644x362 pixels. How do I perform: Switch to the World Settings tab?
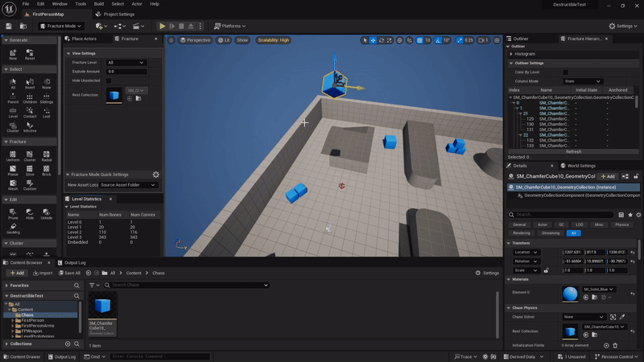[578, 166]
